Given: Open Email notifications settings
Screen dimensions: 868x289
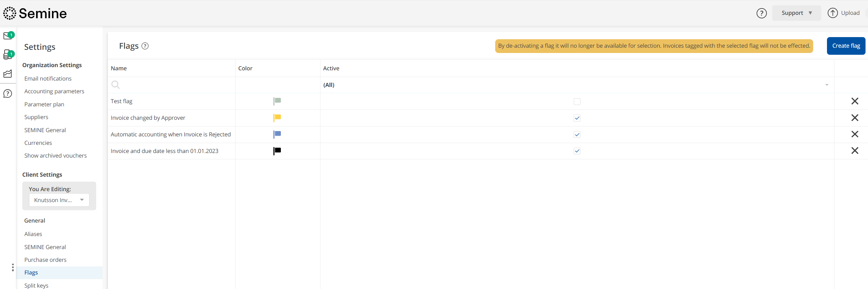Looking at the screenshot, I should pos(48,78).
